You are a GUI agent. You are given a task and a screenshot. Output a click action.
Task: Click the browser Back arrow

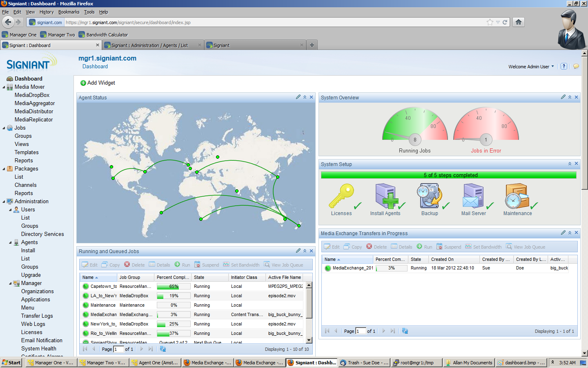pos(8,22)
